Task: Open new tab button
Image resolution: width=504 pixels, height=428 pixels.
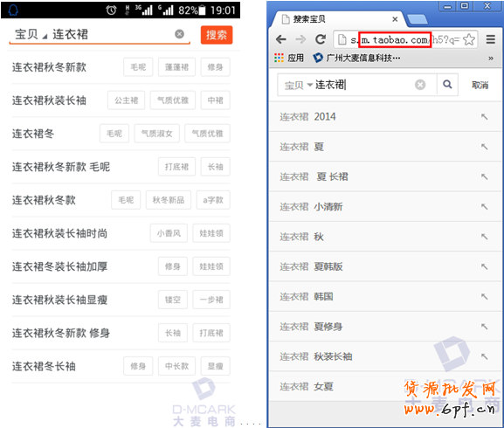Action: coord(418,20)
